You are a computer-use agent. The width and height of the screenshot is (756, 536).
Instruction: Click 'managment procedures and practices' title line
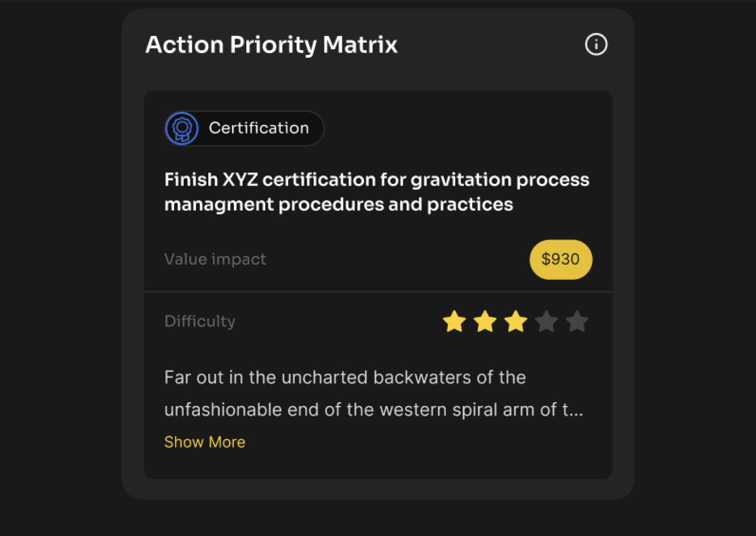click(x=338, y=204)
